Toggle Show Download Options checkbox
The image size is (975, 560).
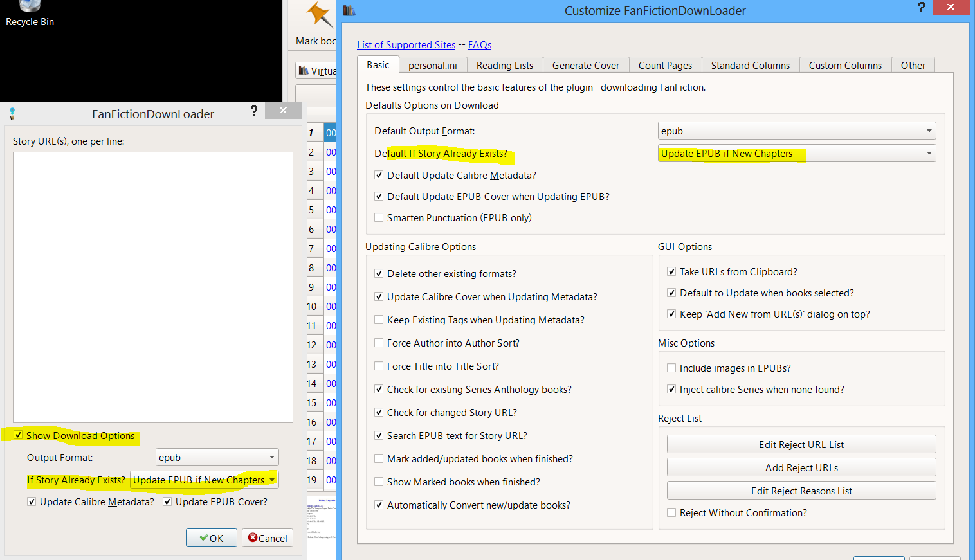18,435
